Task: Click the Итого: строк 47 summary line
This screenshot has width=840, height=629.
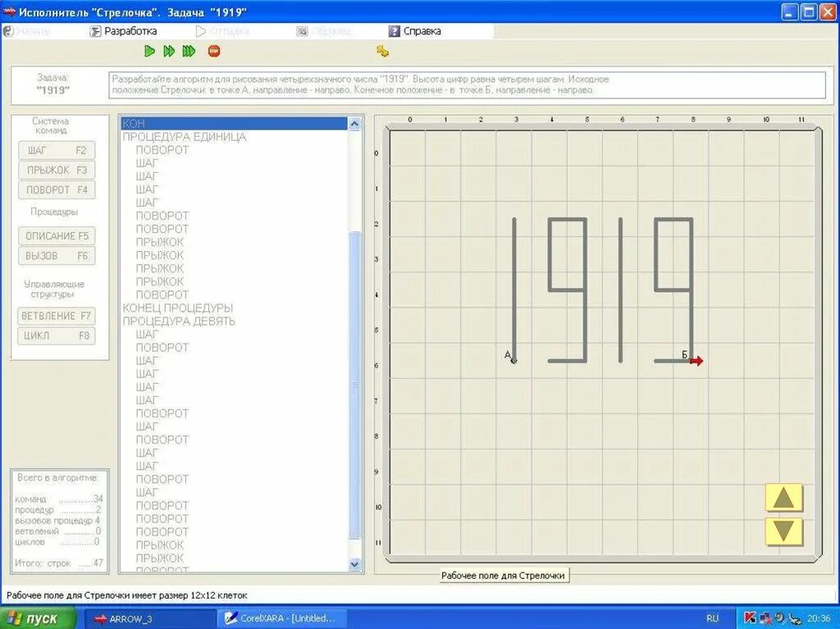Action: [59, 563]
